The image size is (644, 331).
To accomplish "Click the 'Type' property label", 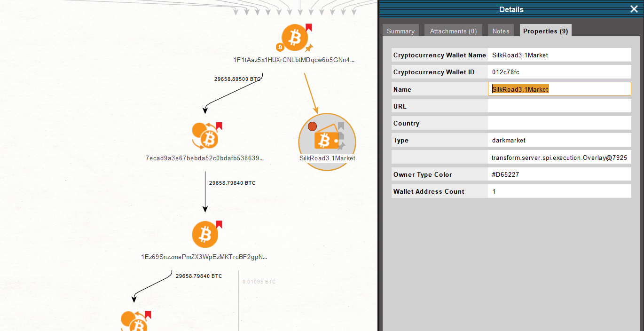I will click(x=401, y=140).
